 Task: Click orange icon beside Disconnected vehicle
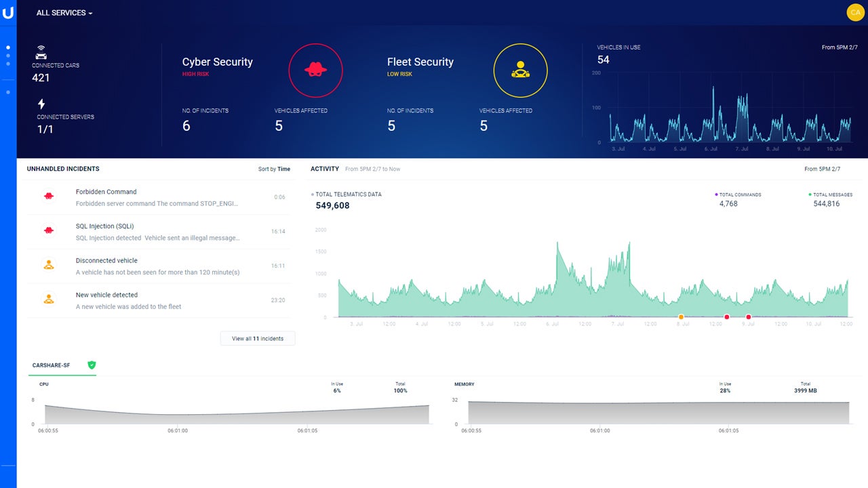tap(49, 265)
